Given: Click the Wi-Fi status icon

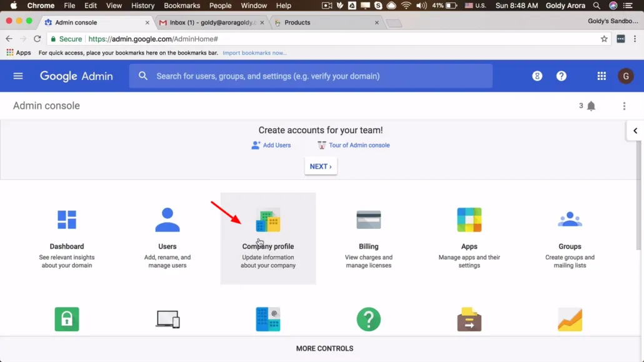Looking at the screenshot, I should [x=406, y=6].
